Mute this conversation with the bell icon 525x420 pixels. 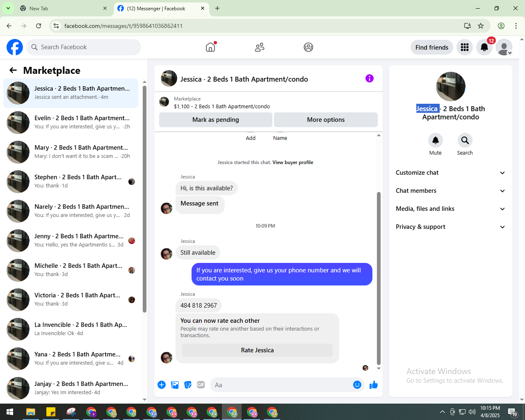[436, 140]
